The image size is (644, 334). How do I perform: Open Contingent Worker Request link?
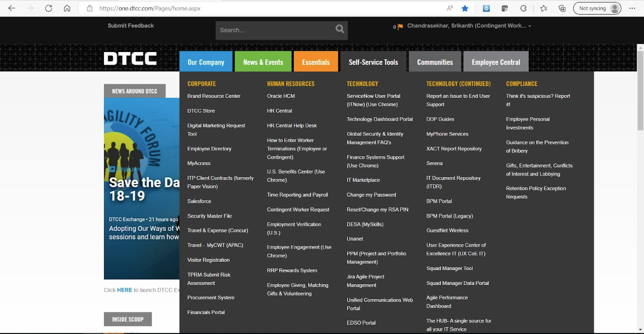pyautogui.click(x=298, y=210)
